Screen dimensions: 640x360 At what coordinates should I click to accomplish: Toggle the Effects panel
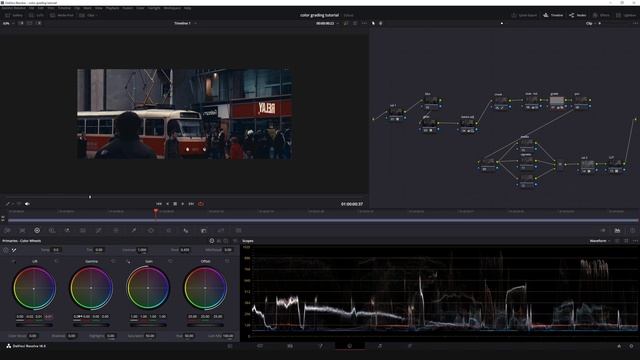tap(601, 15)
